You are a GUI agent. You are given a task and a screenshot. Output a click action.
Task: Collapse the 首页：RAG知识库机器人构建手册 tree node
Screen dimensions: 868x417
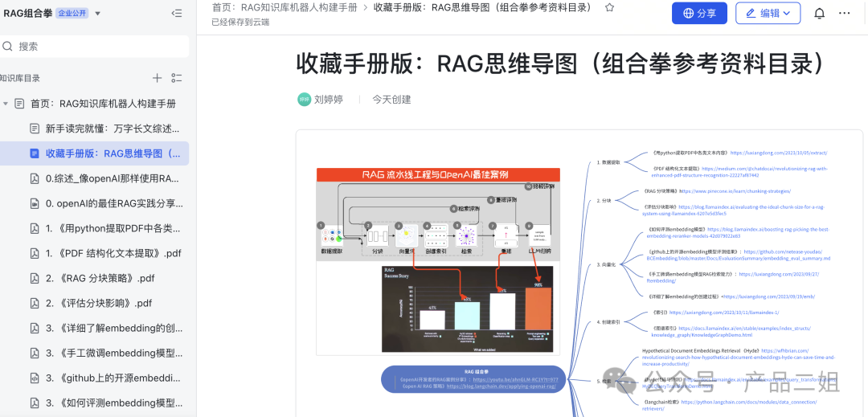click(x=6, y=104)
